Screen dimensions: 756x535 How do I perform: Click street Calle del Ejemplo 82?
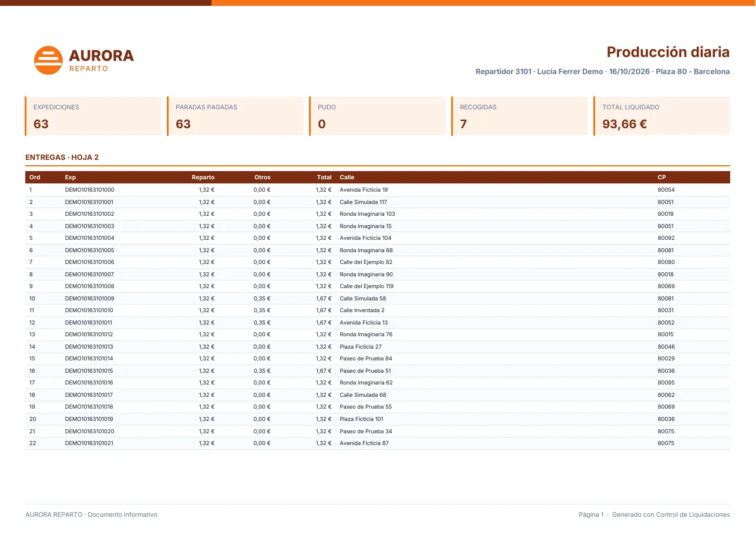click(x=366, y=262)
